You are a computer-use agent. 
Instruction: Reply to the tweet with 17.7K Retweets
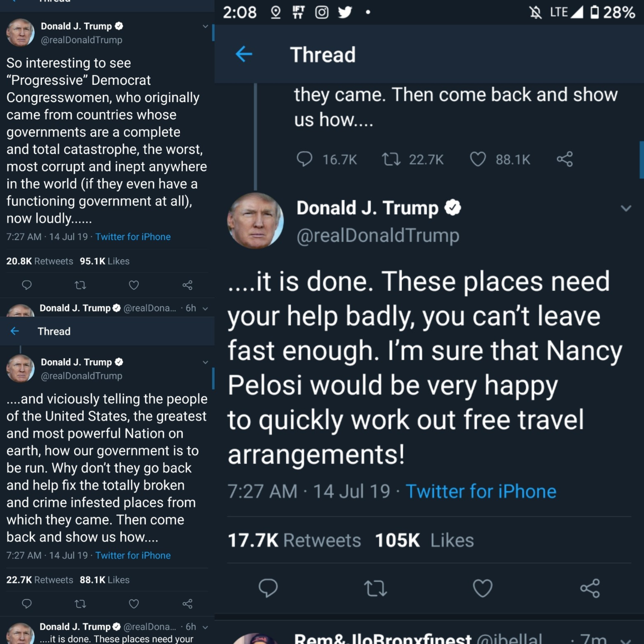[x=268, y=588]
